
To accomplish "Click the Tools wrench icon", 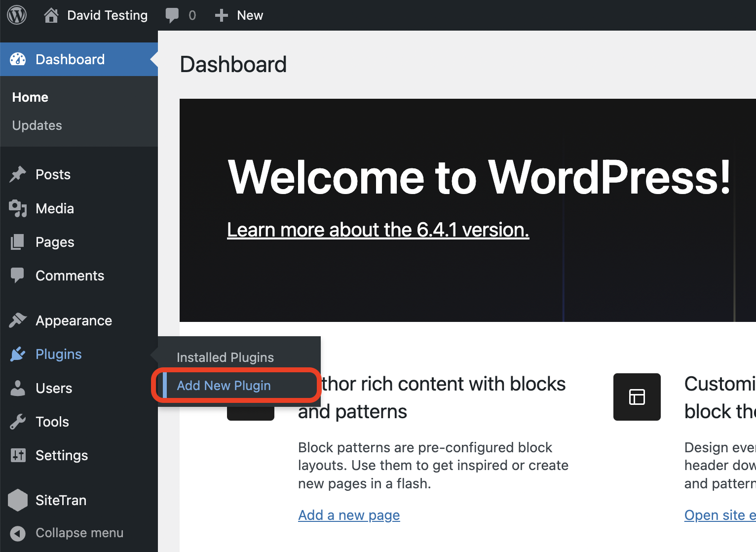I will point(18,422).
